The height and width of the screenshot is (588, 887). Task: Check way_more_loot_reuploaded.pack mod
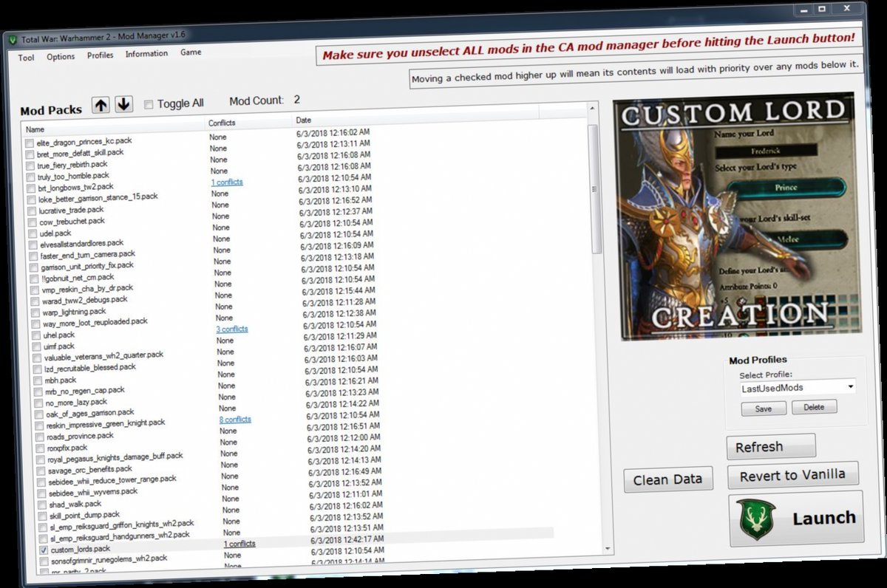(x=36, y=324)
